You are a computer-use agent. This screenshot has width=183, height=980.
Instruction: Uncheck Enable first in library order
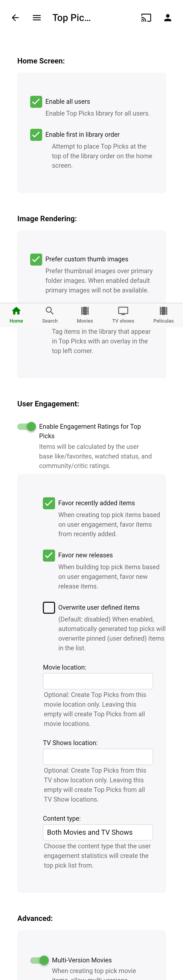[36, 135]
